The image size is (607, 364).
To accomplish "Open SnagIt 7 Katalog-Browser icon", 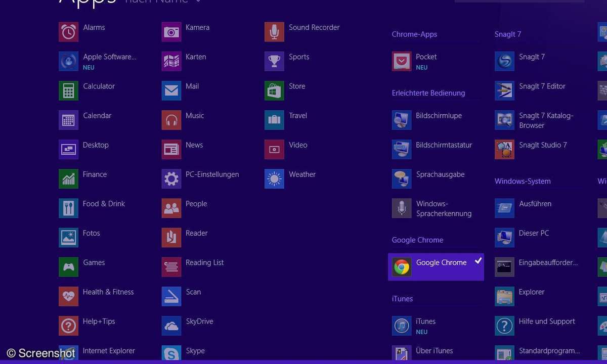I will [504, 120].
